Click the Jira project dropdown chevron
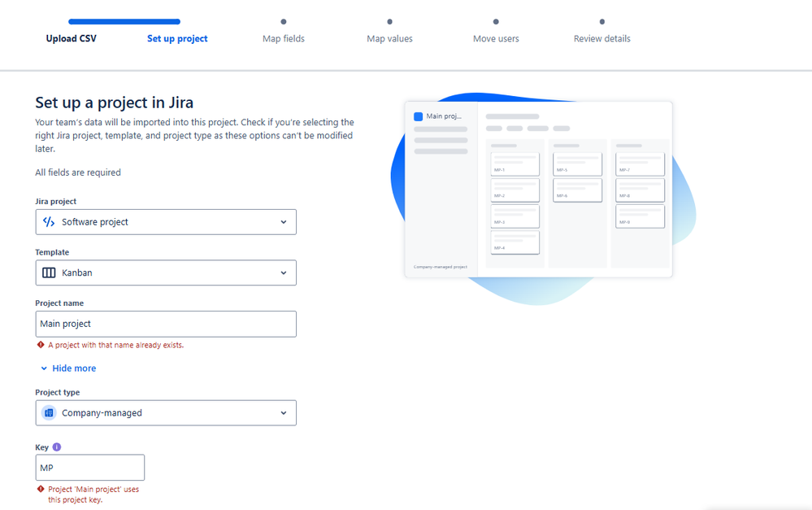Image resolution: width=812 pixels, height=510 pixels. [284, 222]
